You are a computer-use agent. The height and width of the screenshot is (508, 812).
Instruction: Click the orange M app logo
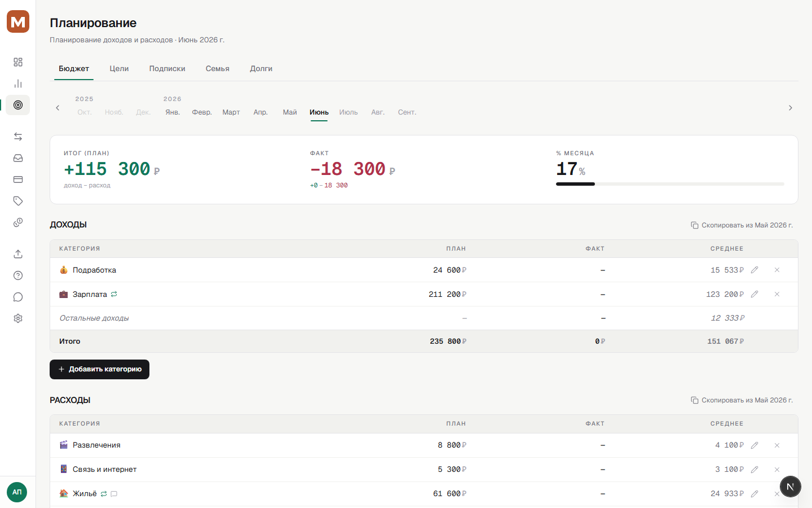pyautogui.click(x=18, y=21)
